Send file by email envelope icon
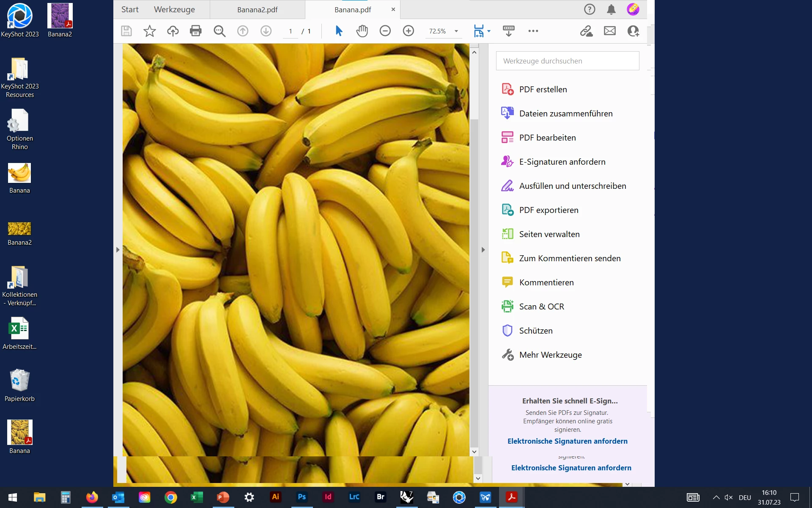 click(x=609, y=31)
